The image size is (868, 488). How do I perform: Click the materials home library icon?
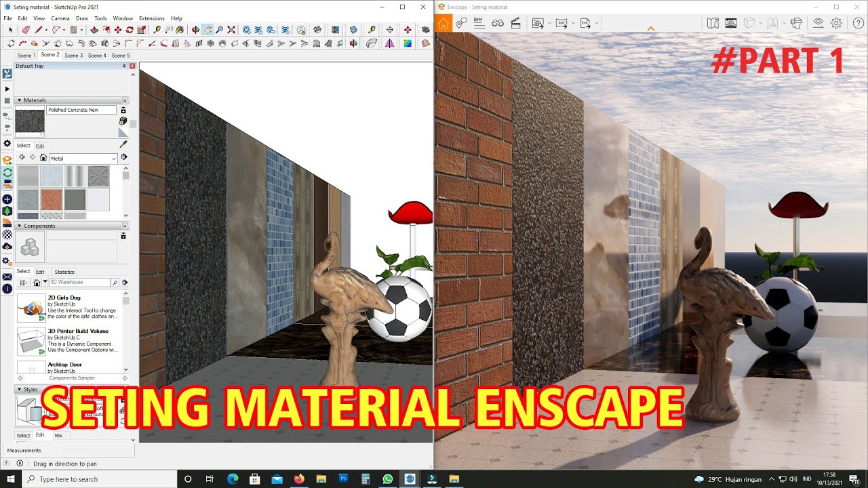pyautogui.click(x=43, y=157)
